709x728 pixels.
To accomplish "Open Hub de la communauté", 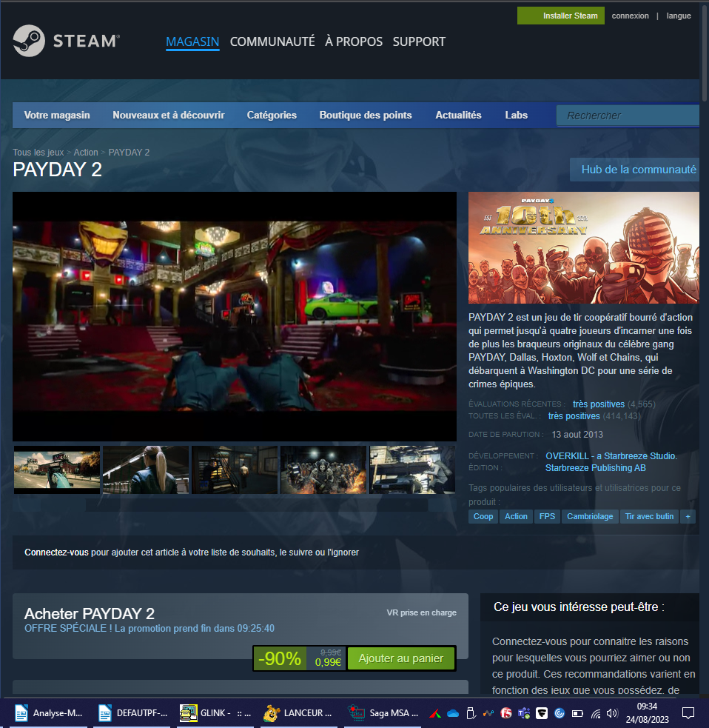I will (x=634, y=170).
